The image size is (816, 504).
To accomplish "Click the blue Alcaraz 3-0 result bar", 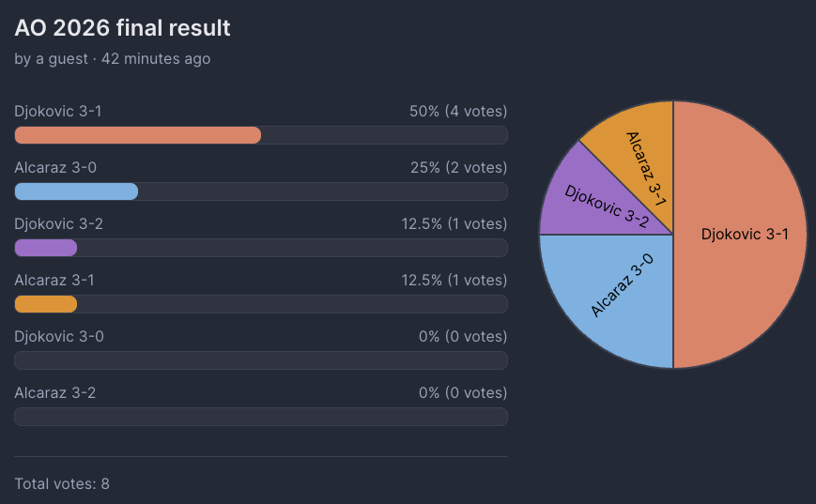I will point(77,191).
